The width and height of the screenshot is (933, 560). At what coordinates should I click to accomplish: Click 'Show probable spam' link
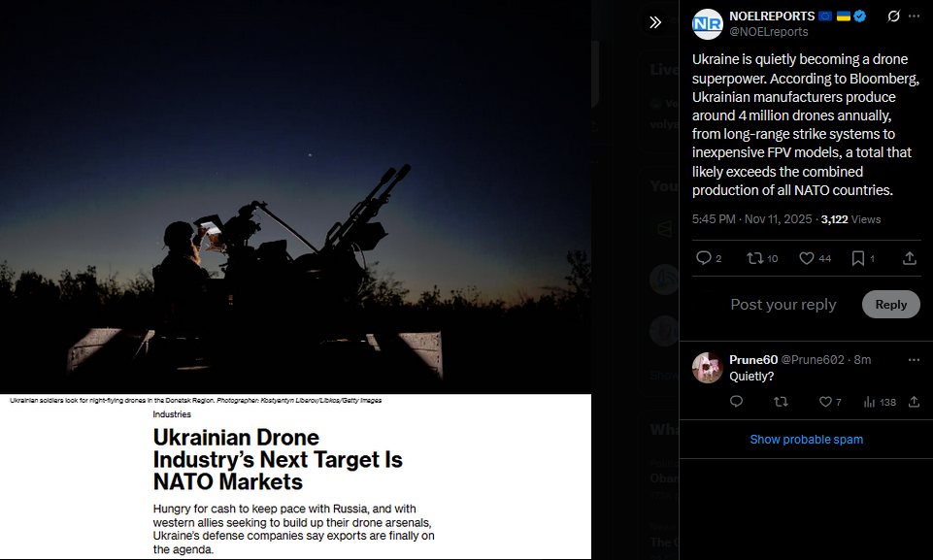click(x=806, y=440)
